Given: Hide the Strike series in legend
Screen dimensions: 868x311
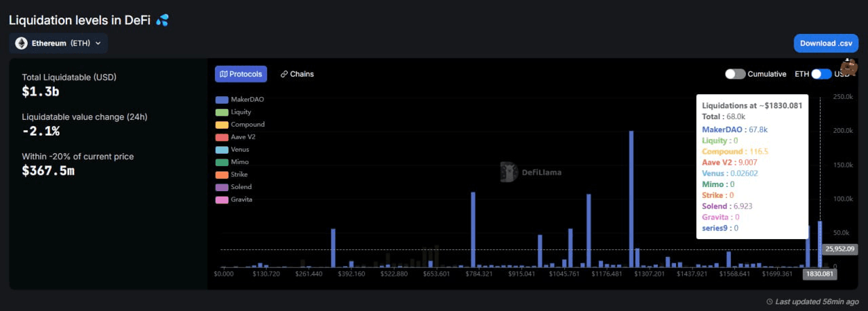Looking at the screenshot, I should [x=233, y=174].
